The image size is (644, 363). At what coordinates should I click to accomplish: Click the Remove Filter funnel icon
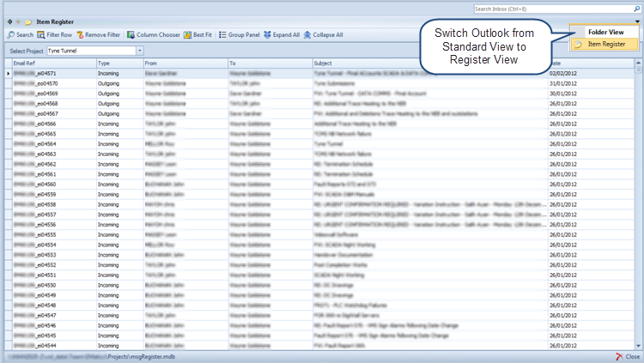pos(80,35)
